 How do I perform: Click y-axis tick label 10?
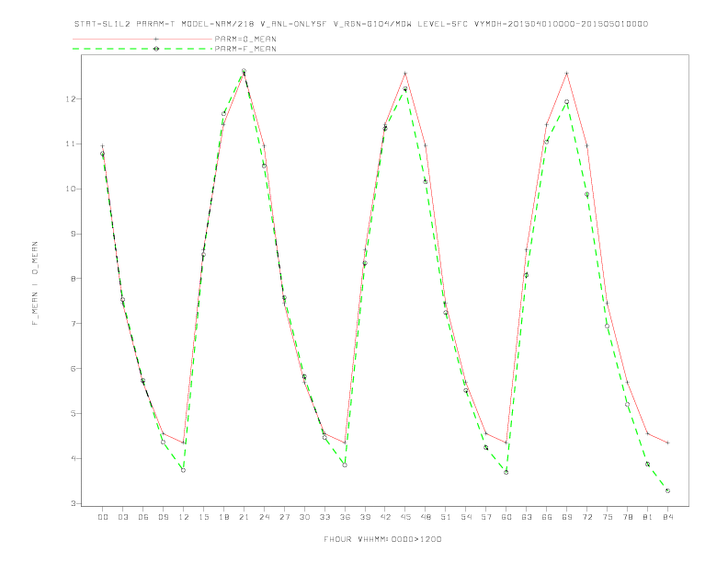click(x=71, y=190)
